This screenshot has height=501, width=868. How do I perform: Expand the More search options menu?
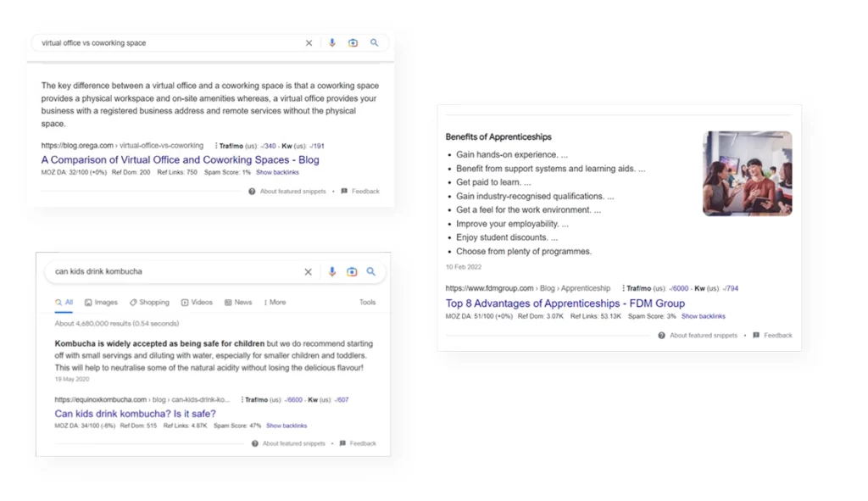(275, 303)
